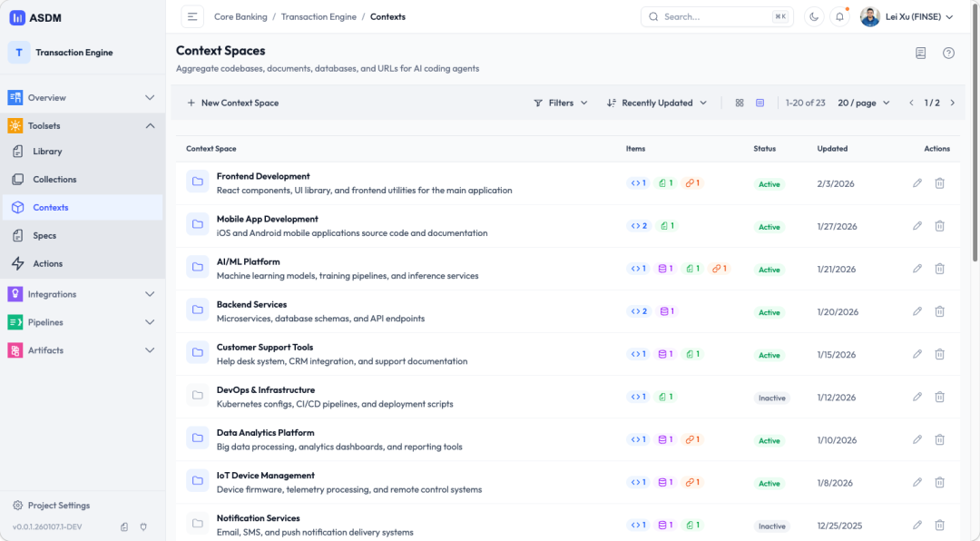Delete the Notification Services row
The height and width of the screenshot is (541, 980).
[939, 526]
